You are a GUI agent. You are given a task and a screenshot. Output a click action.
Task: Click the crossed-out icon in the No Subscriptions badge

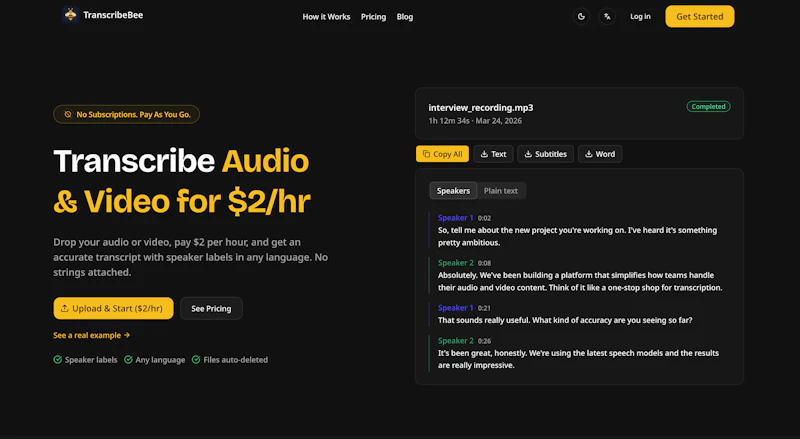[68, 114]
